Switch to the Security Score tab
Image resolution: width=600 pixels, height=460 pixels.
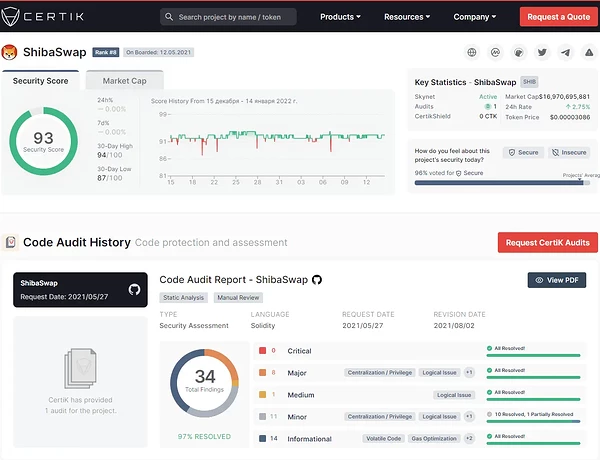(x=41, y=80)
